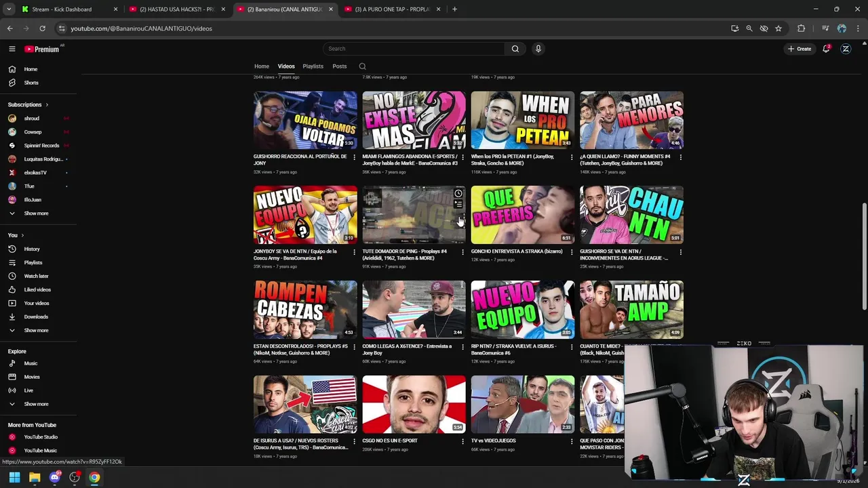Switch to HASTAD USA HACKS browser tab
The width and height of the screenshot is (868, 488).
point(176,9)
